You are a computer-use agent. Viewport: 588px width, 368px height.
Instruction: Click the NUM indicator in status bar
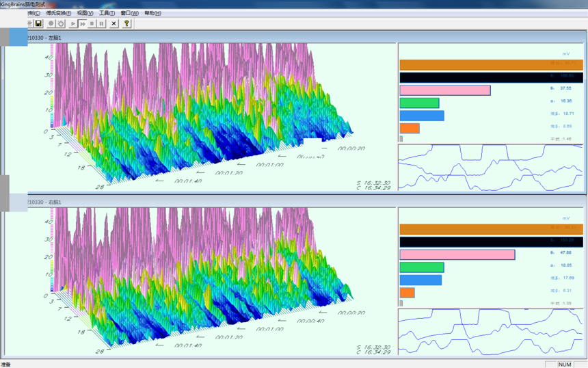click(564, 365)
